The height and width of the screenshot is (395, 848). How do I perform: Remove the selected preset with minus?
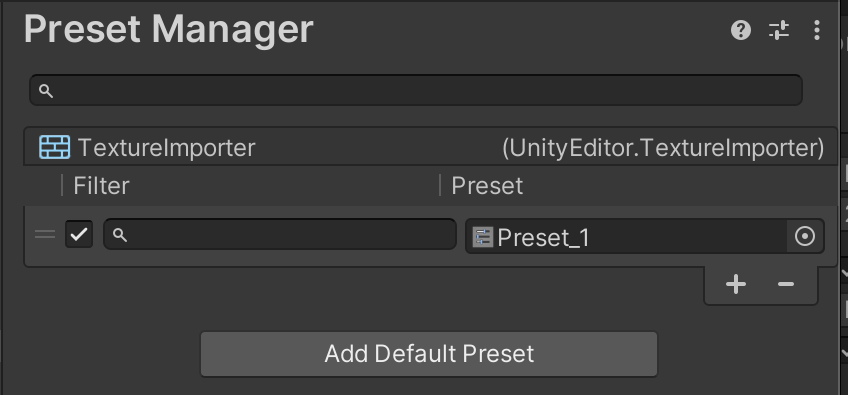point(786,284)
